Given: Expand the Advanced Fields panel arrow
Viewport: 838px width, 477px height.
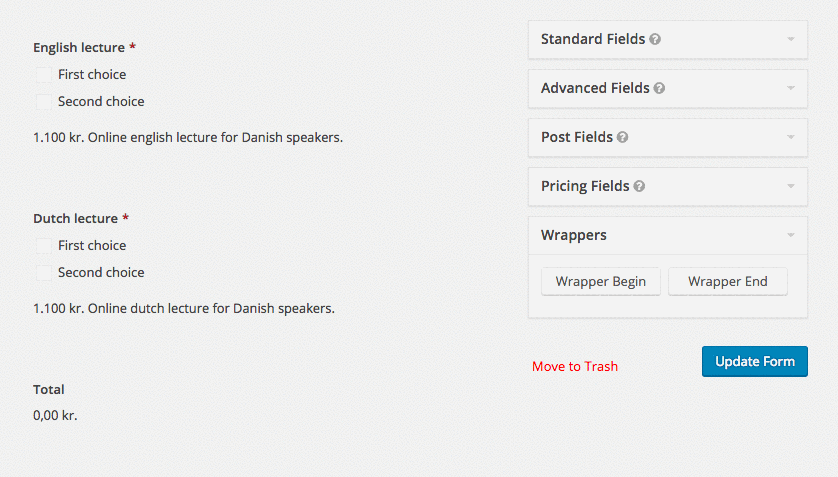Looking at the screenshot, I should (791, 88).
